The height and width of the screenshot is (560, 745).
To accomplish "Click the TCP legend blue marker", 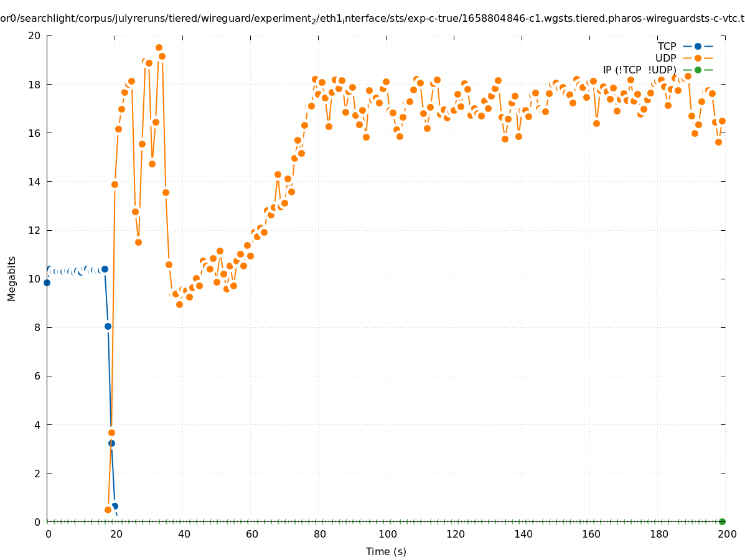I will [698, 46].
